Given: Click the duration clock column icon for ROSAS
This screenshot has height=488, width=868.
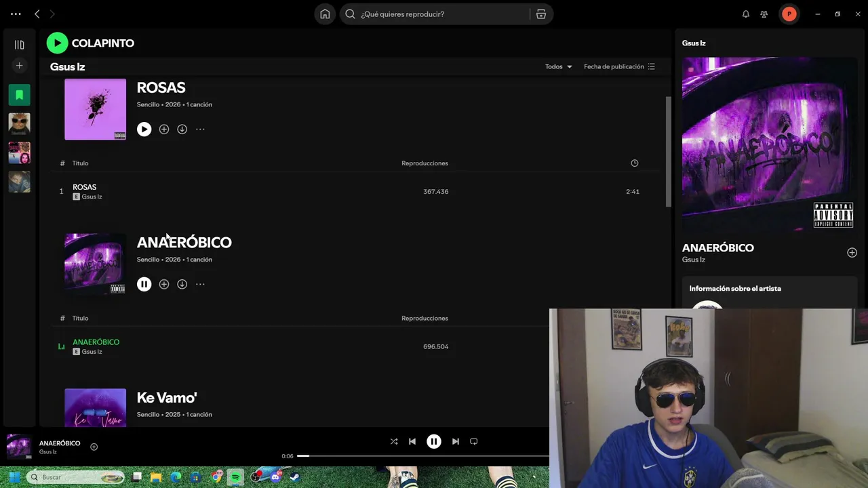Looking at the screenshot, I should point(635,163).
